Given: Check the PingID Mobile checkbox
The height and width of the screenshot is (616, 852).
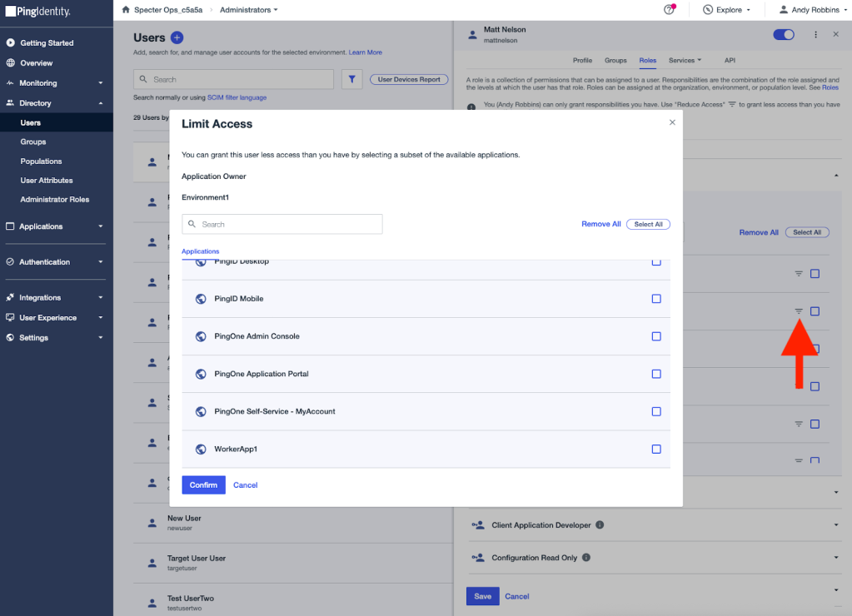Looking at the screenshot, I should (x=656, y=299).
